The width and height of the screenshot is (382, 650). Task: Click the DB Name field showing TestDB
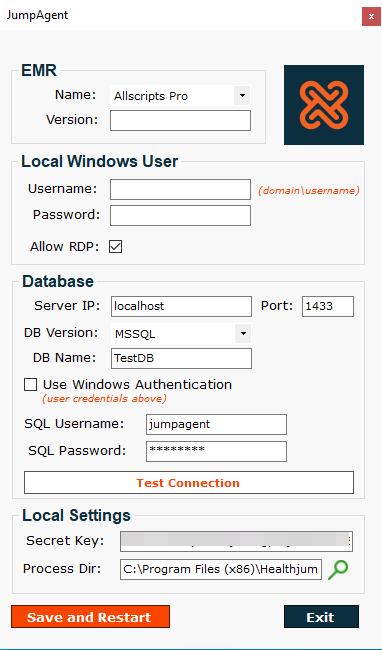(181, 359)
